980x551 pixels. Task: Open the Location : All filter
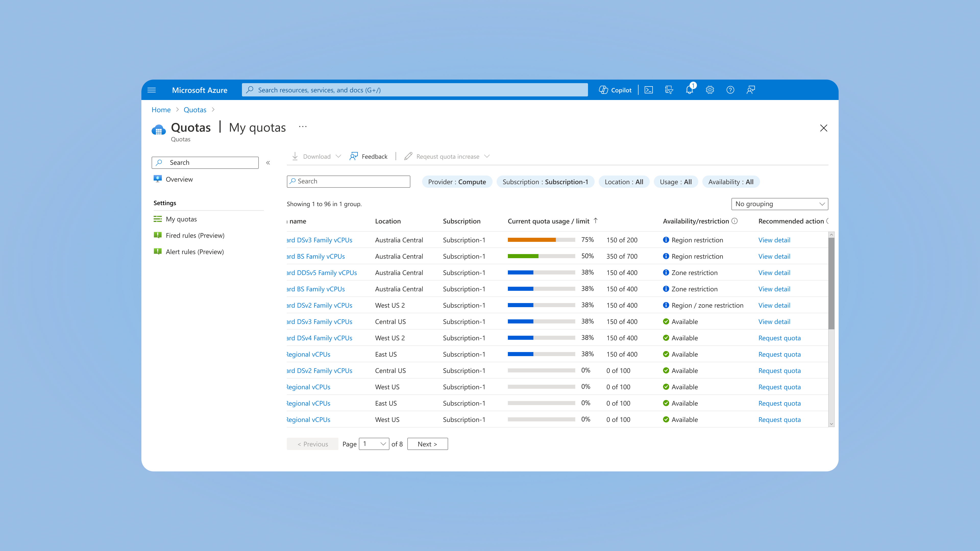click(x=624, y=182)
